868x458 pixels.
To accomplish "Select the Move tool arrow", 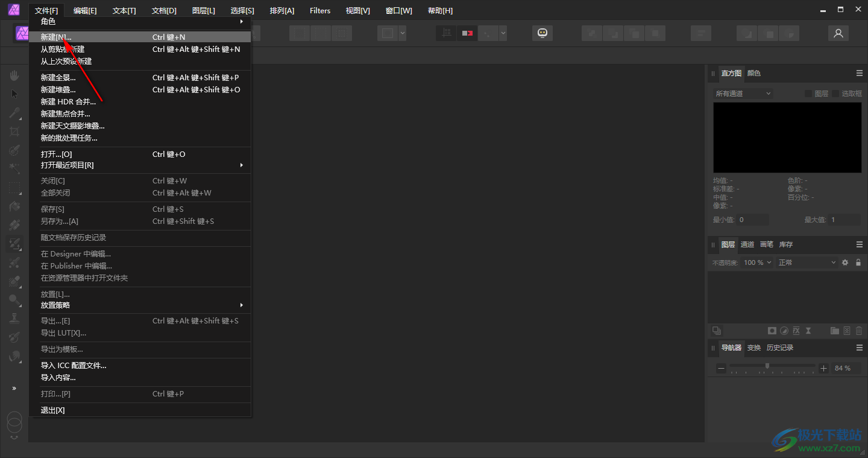I will pos(14,94).
